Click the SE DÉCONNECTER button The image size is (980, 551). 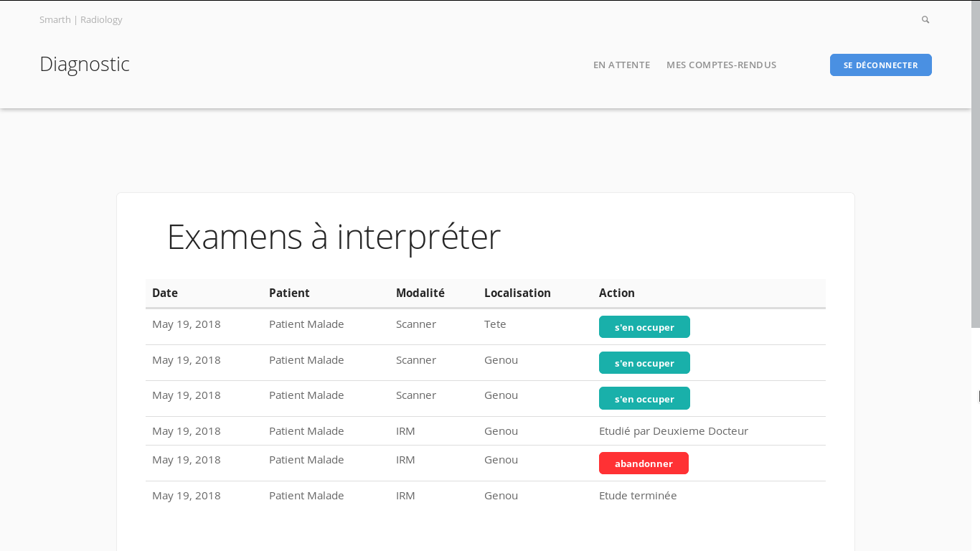click(880, 65)
